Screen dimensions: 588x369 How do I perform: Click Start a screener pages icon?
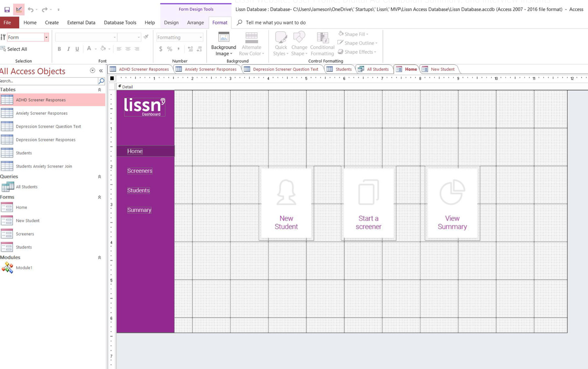tap(369, 192)
